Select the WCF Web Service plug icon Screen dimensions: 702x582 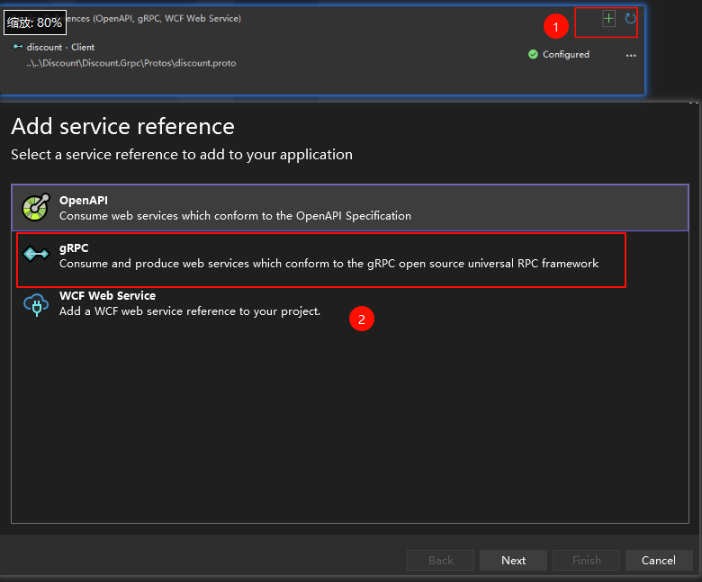(36, 304)
